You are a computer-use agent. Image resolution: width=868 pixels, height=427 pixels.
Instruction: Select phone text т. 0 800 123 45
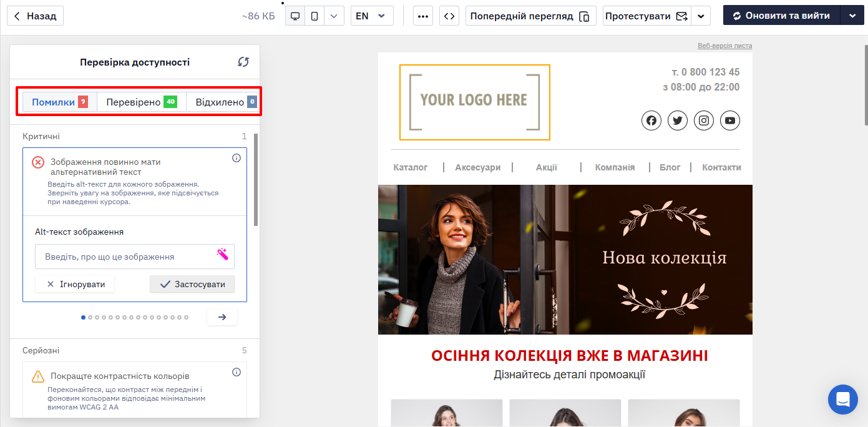point(706,72)
